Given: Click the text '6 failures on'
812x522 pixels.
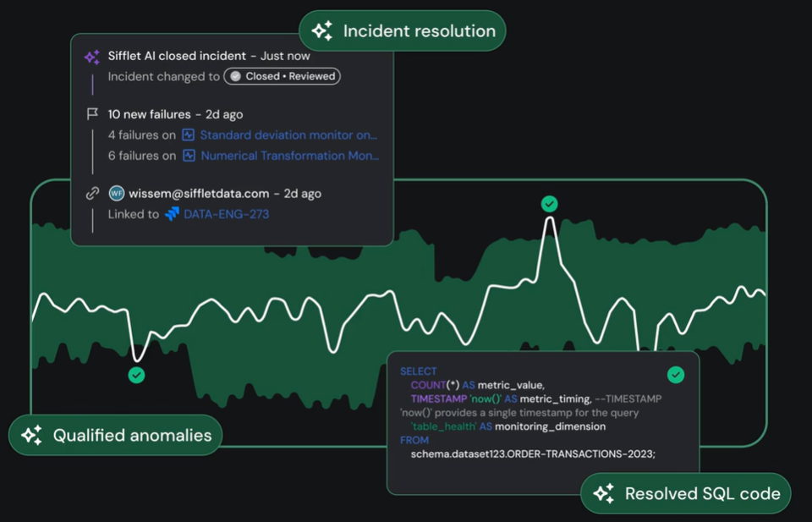Looking at the screenshot, I should click(x=142, y=156).
